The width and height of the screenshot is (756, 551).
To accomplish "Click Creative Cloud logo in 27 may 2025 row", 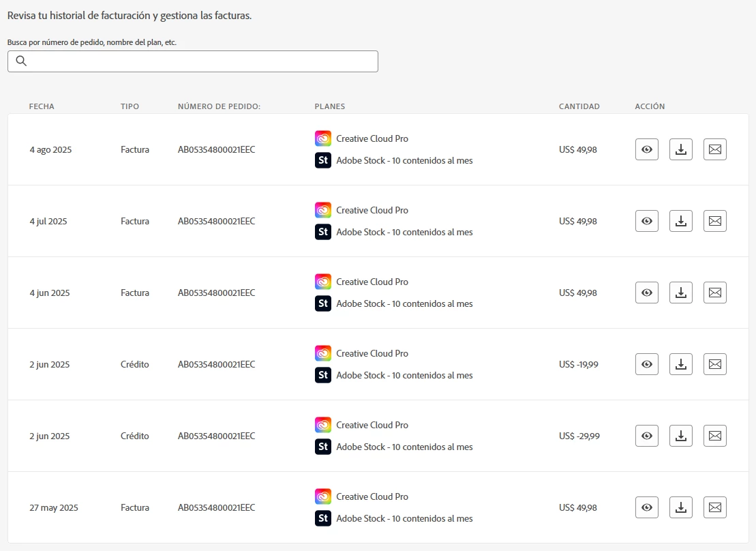I will pyautogui.click(x=323, y=496).
